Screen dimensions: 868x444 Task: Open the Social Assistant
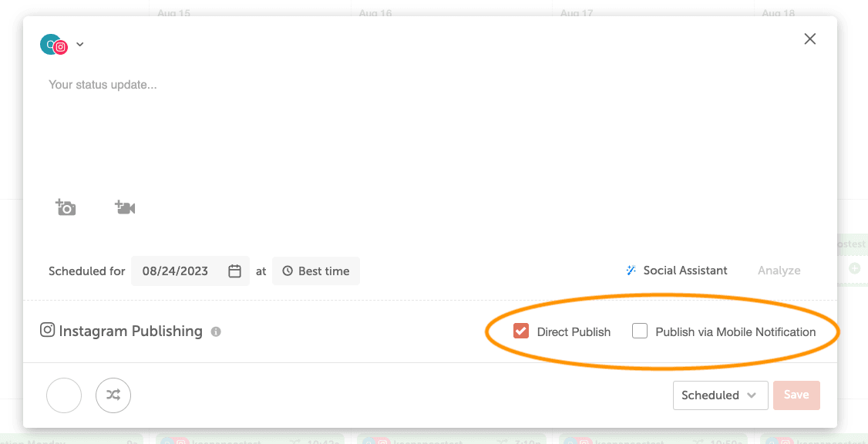(x=685, y=271)
